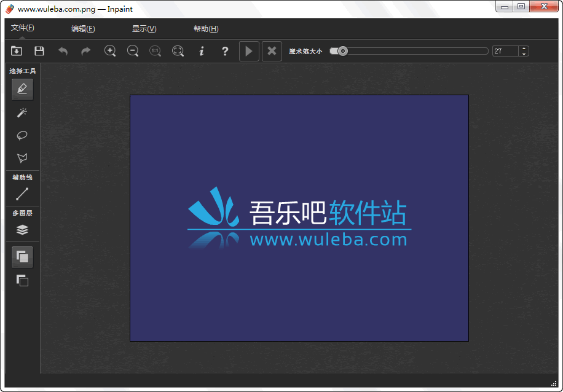This screenshot has height=392, width=563.
Task: Maximize the Inpaint window
Action: pyautogui.click(x=521, y=7)
